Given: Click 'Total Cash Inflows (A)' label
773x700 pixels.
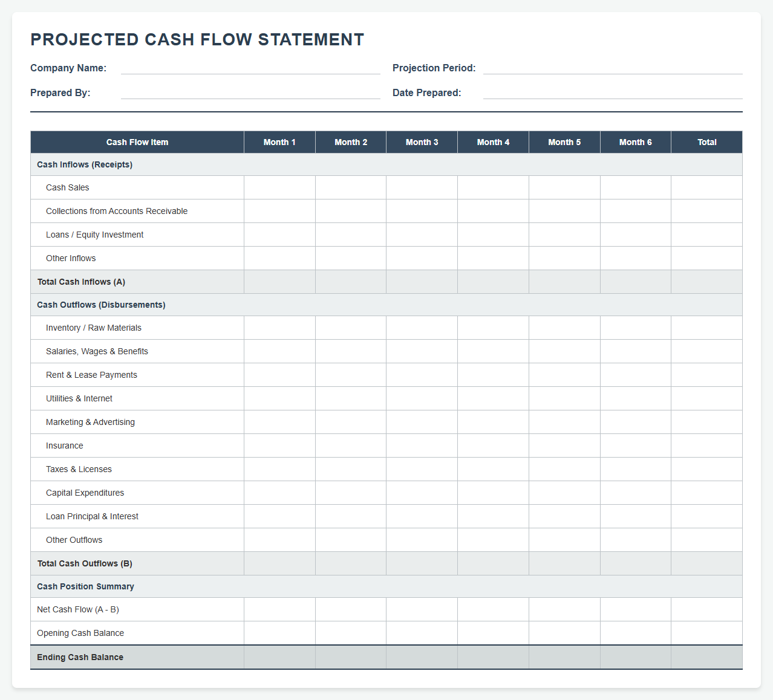Looking at the screenshot, I should (81, 282).
